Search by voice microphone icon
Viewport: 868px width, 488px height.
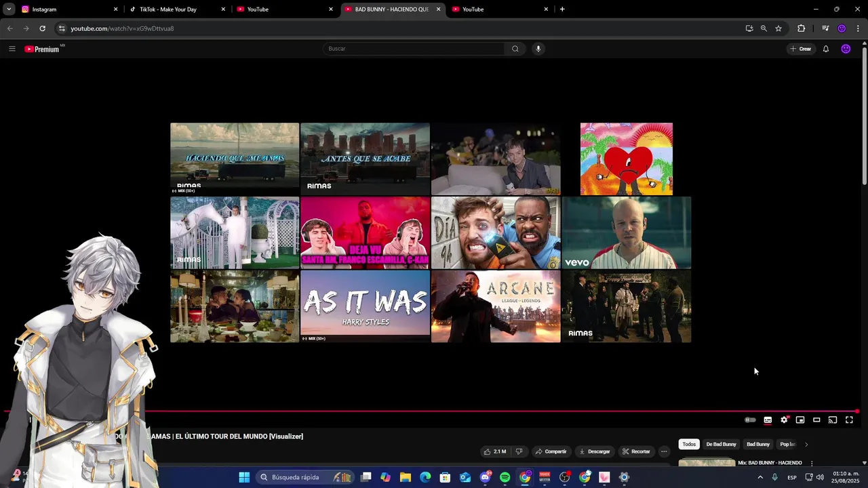click(x=538, y=49)
